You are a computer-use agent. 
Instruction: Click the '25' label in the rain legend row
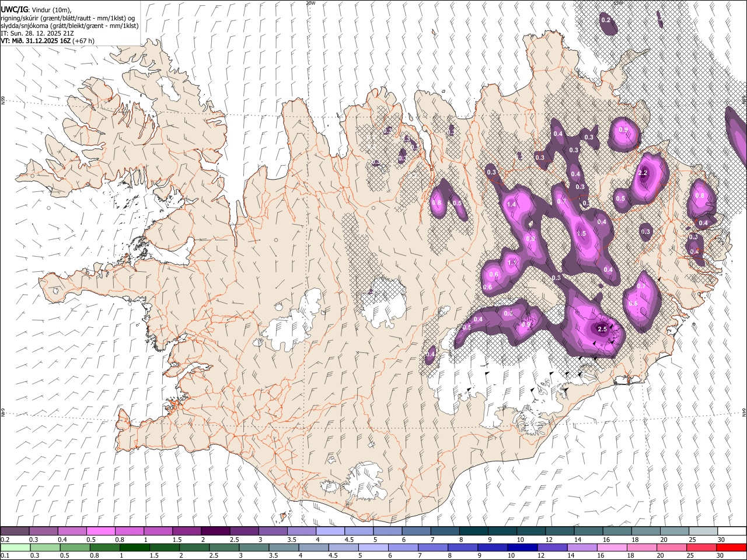tap(690, 555)
